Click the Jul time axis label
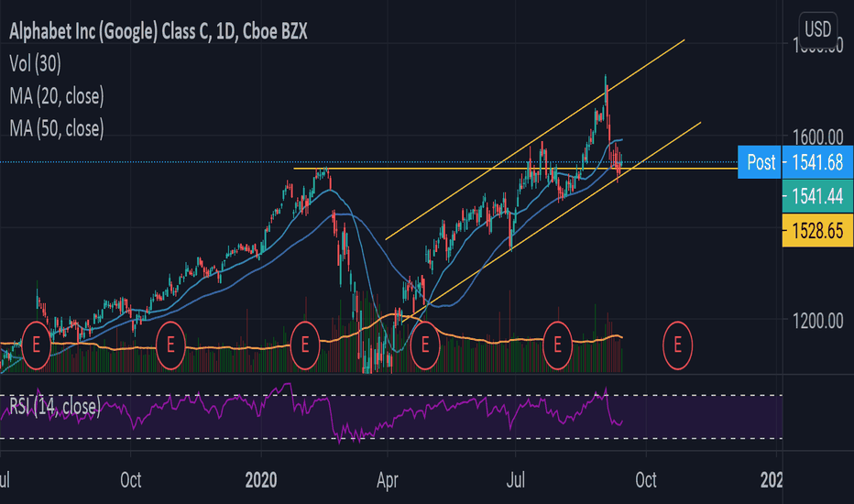Image resolution: width=854 pixels, height=504 pixels. 515,480
